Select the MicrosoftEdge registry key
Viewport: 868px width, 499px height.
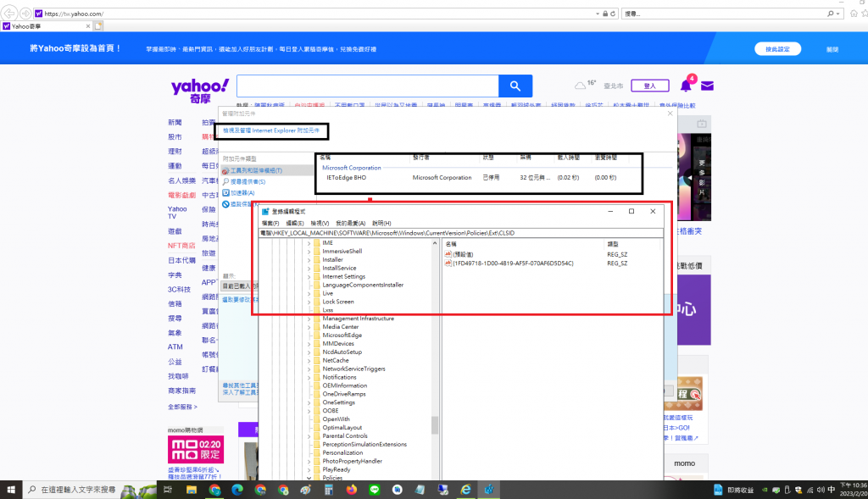tap(342, 335)
